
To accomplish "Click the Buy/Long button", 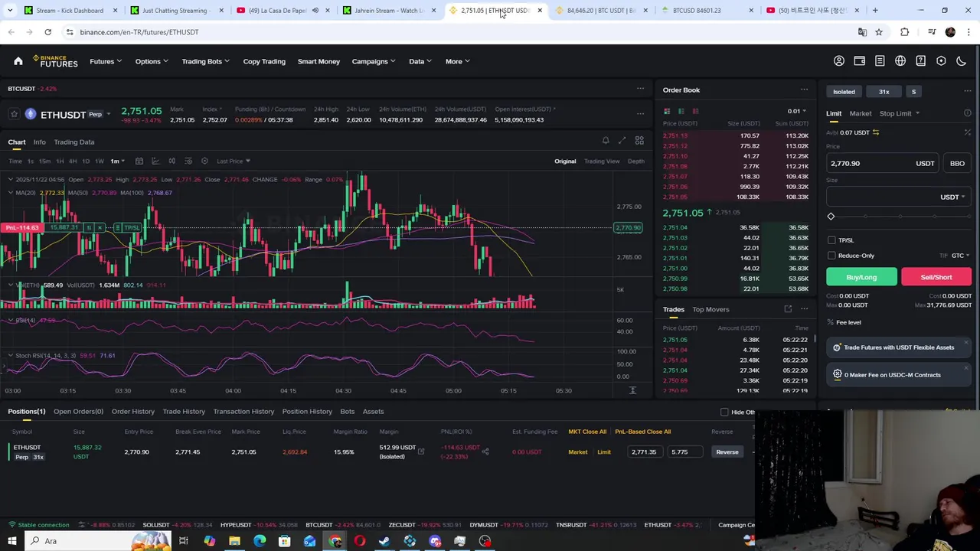I will pos(861,277).
